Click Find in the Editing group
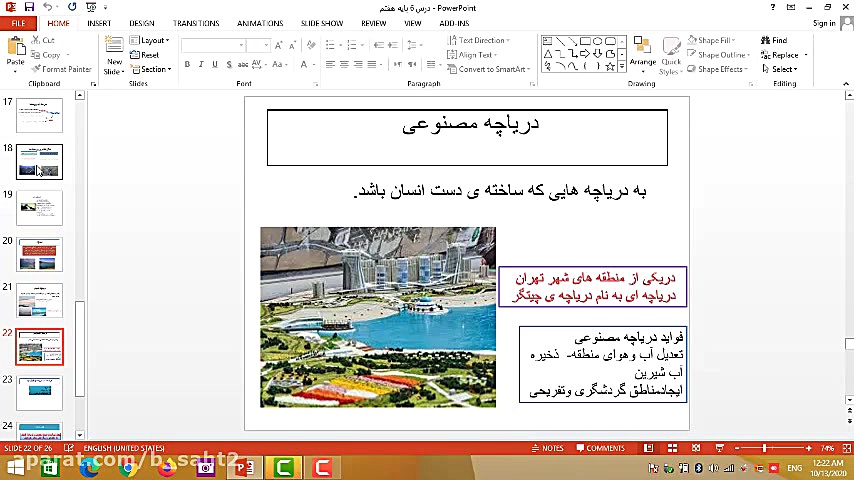 pos(774,40)
